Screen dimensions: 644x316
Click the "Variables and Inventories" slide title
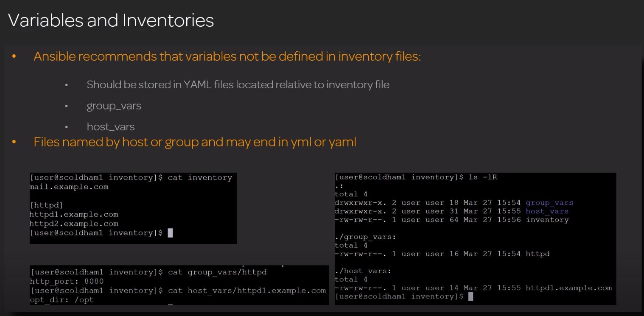(111, 20)
